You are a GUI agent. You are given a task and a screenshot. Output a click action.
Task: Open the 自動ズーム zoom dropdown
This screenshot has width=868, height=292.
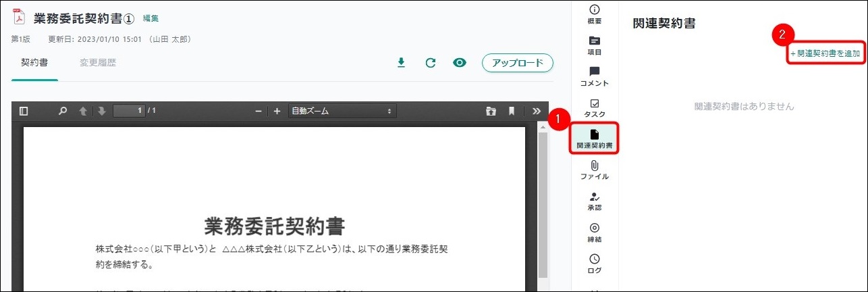tap(342, 111)
